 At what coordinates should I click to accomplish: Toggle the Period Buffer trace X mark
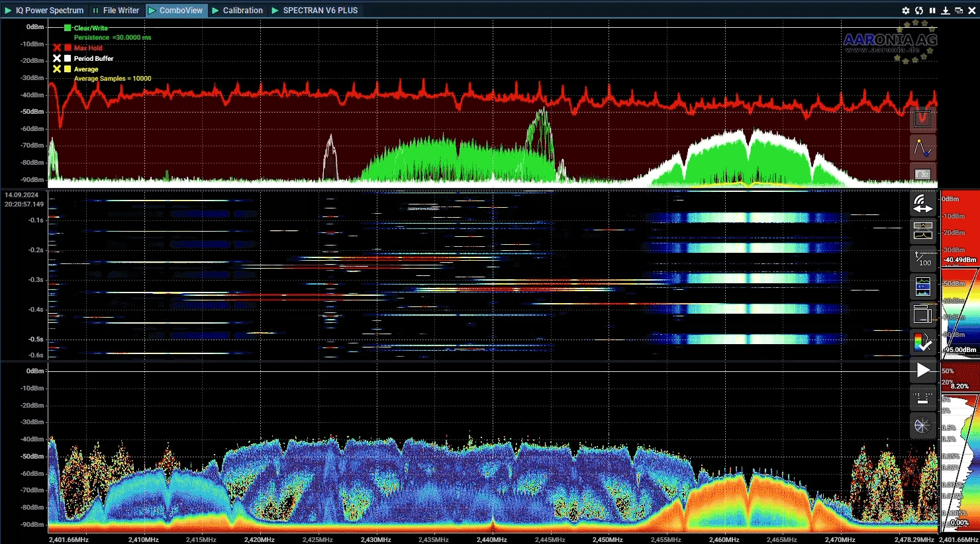(x=57, y=58)
